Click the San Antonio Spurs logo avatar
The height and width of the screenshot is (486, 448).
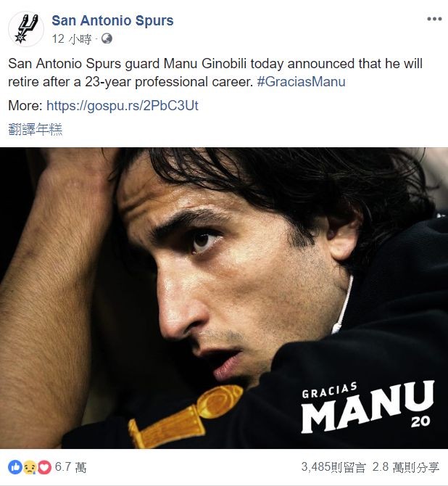coord(26,29)
